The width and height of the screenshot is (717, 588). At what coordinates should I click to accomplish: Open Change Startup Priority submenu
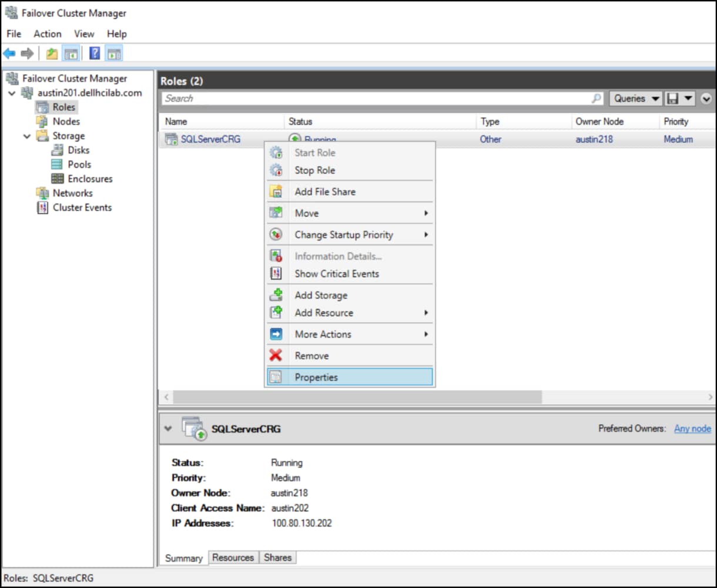tap(350, 234)
